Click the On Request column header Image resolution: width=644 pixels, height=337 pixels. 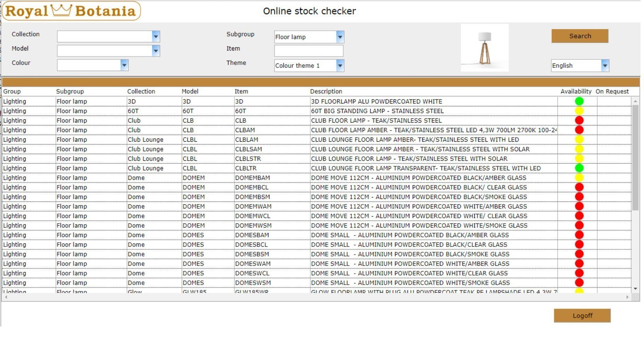[612, 91]
